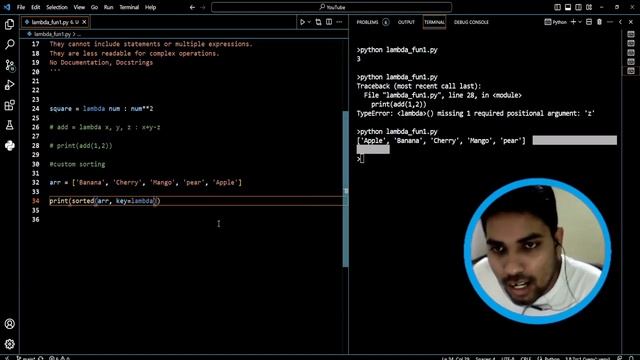This screenshot has width=640, height=360.
Task: Open the Selection menu
Action: pos(57,7)
